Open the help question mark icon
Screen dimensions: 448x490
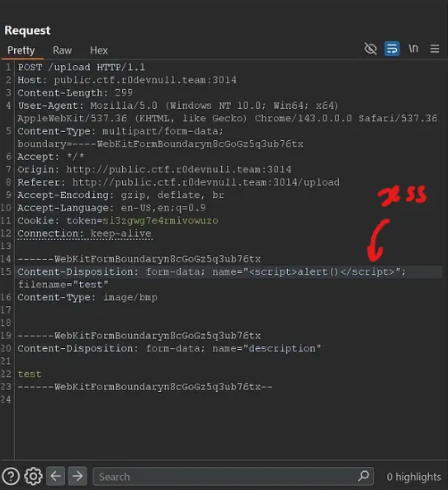(x=11, y=476)
